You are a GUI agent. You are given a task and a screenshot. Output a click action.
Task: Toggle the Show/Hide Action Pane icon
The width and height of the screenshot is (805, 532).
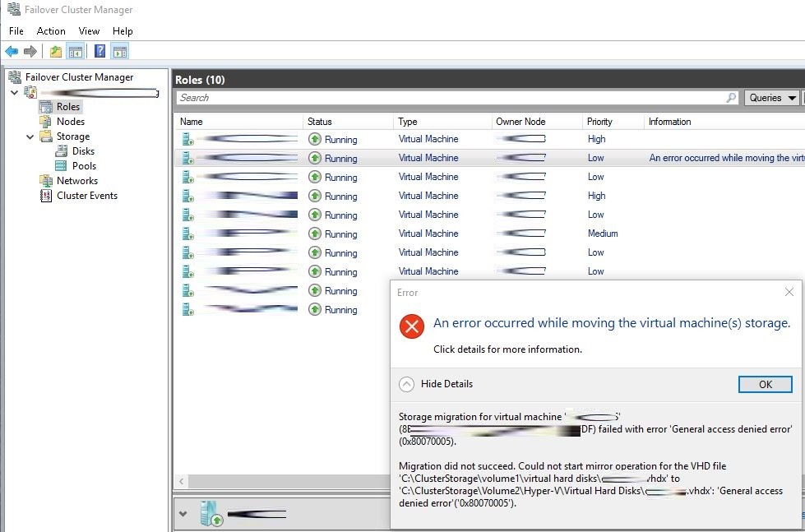pos(120,52)
